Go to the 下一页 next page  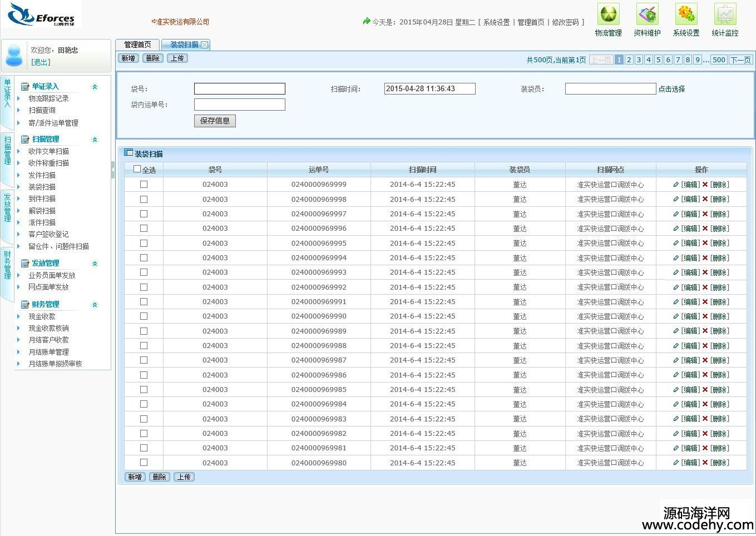click(x=740, y=60)
